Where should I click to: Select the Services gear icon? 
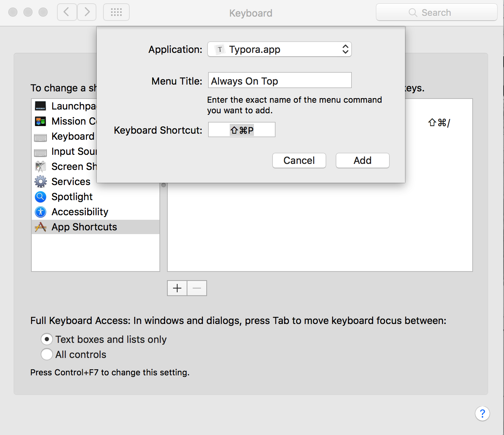click(40, 182)
